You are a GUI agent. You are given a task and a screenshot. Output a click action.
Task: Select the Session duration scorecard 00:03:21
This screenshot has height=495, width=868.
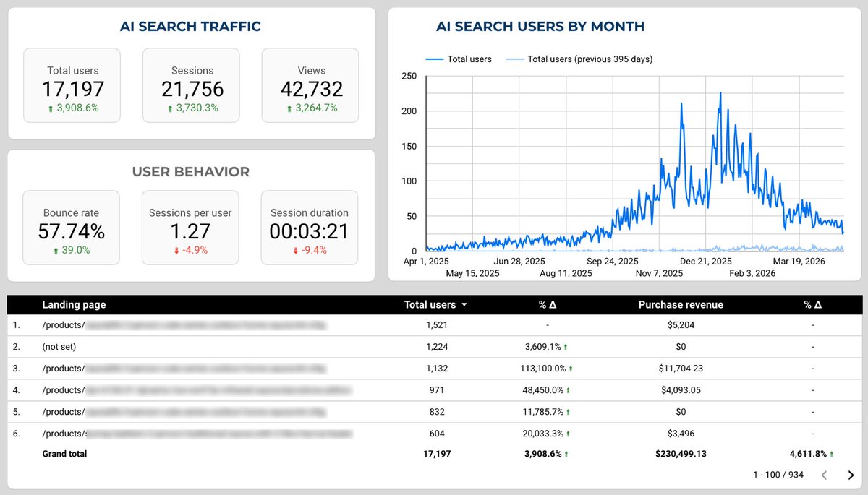click(x=310, y=227)
